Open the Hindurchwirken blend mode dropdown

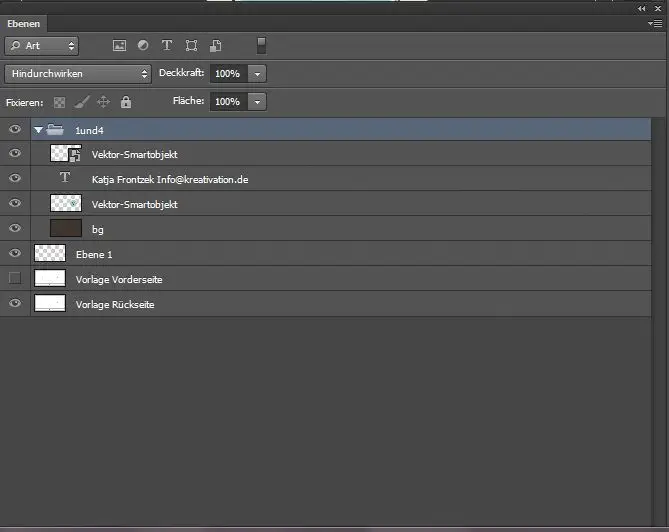(78, 74)
